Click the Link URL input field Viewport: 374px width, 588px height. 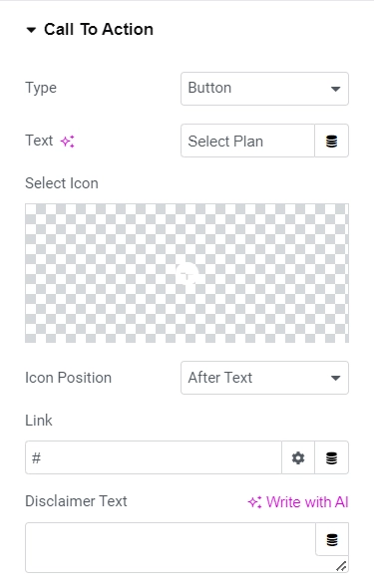point(154,457)
